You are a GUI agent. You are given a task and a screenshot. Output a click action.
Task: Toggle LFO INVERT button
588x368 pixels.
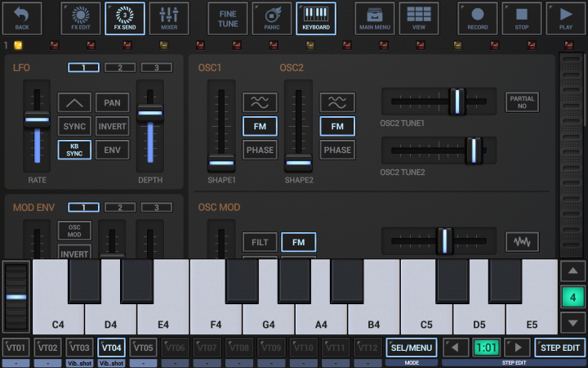[112, 126]
